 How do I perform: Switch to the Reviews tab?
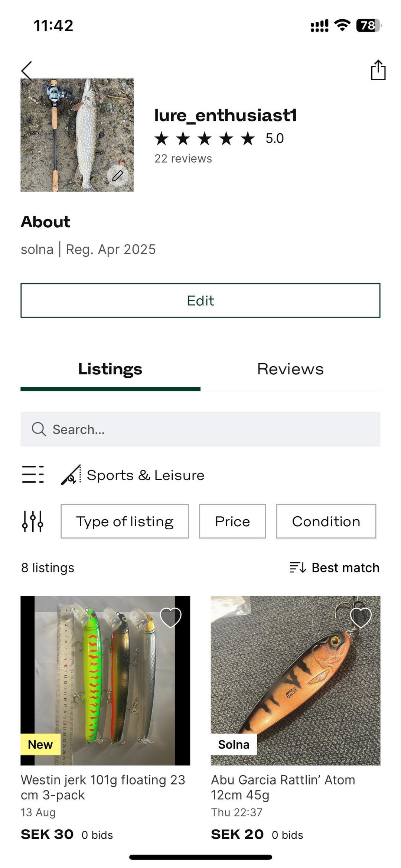pos(290,369)
